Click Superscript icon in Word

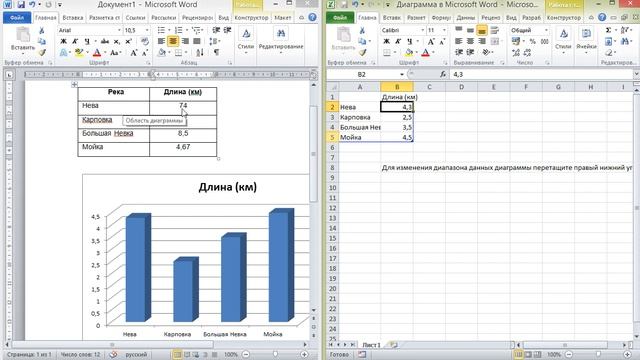(129, 41)
